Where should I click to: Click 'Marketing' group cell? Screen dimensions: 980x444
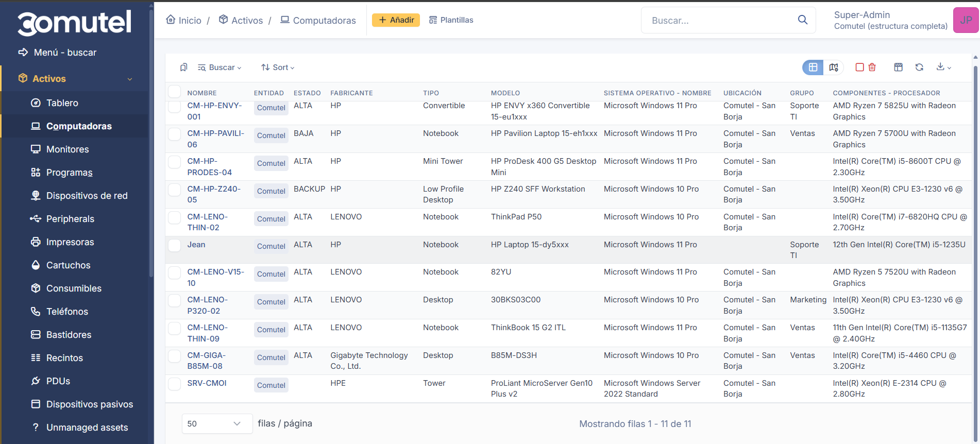coord(808,300)
